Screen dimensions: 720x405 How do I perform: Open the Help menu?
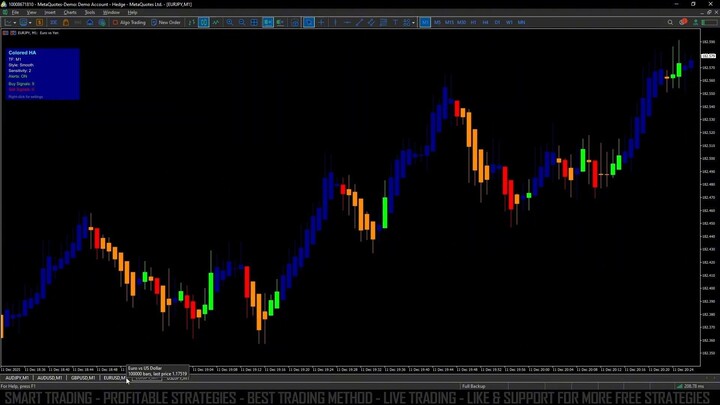tap(132, 12)
